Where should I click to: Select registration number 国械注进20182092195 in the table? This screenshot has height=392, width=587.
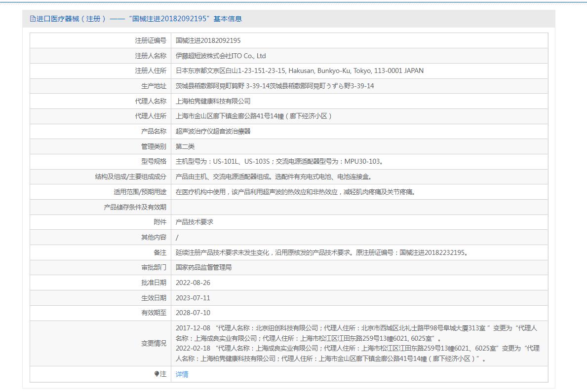point(208,41)
